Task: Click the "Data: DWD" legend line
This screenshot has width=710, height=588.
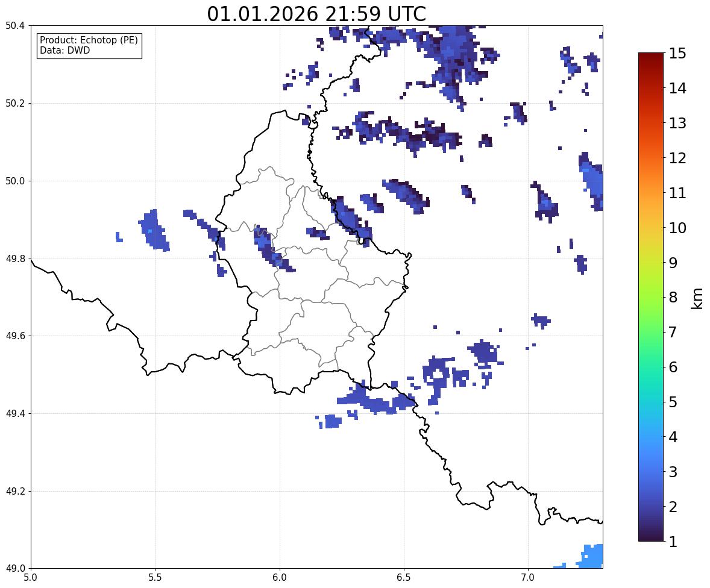Action: [x=64, y=50]
